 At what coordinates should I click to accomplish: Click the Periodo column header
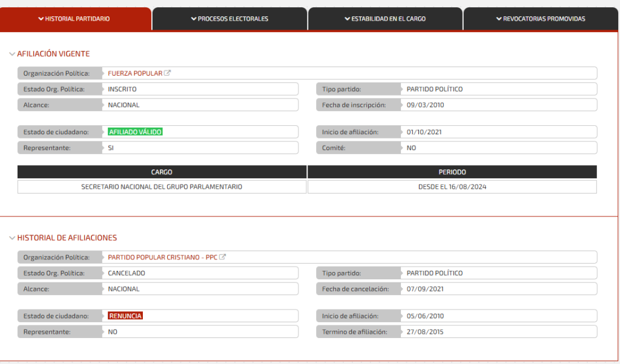click(452, 172)
